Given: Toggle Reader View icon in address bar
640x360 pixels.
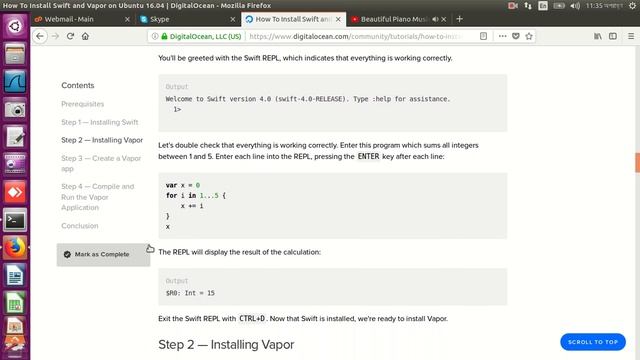Looking at the screenshot, I should [x=483, y=36].
